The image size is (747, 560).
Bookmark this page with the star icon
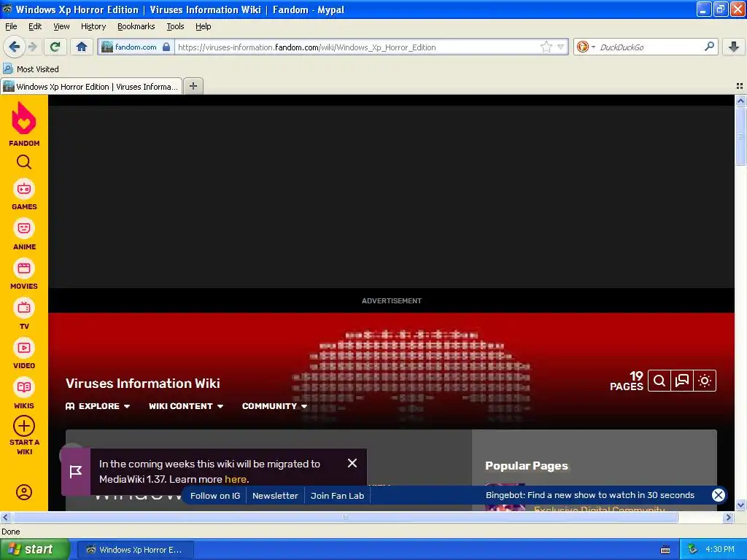pos(546,47)
